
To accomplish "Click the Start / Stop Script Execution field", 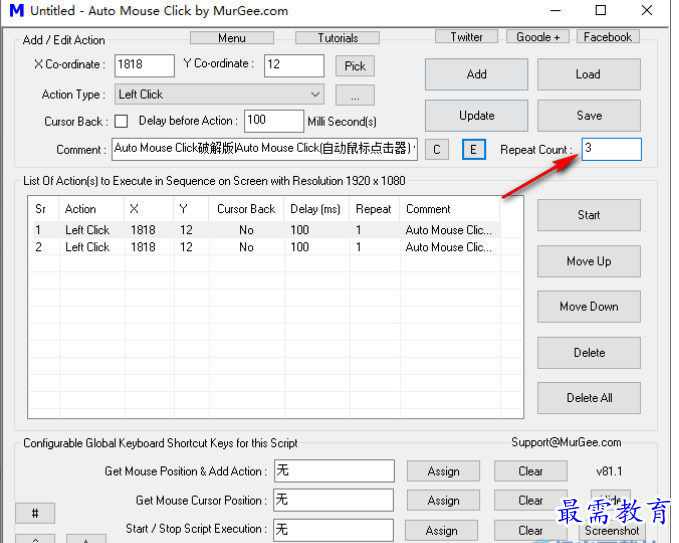I will coord(333,530).
